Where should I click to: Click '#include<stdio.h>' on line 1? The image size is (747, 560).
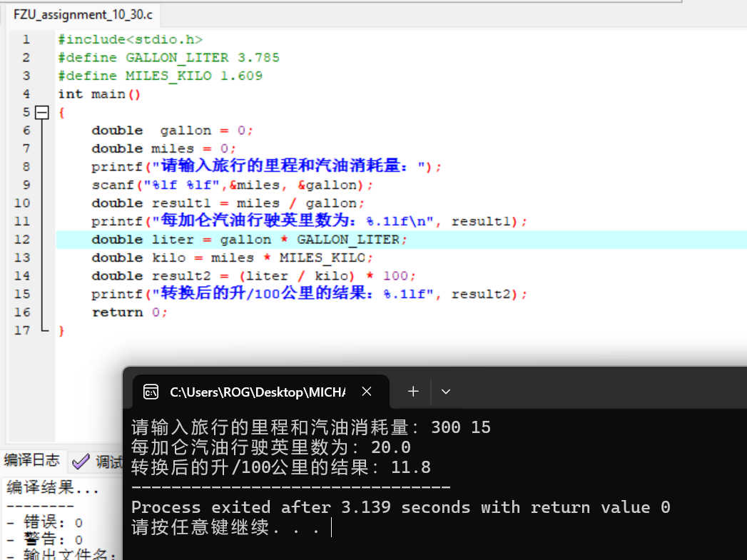click(131, 39)
